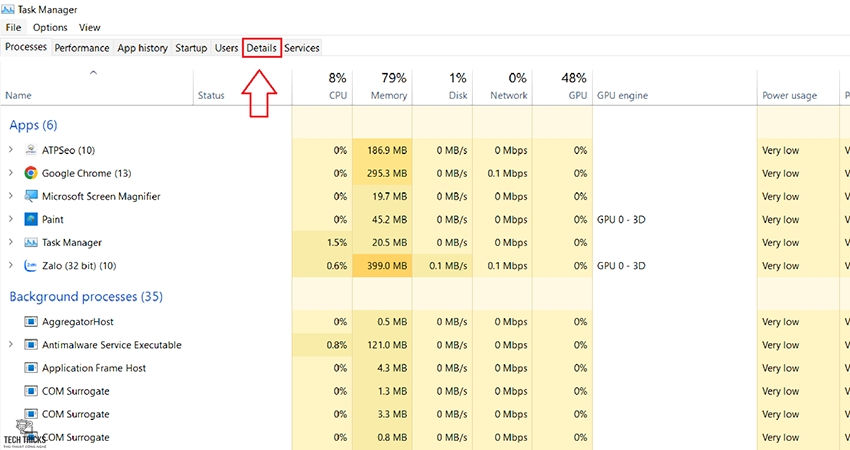850x450 pixels.
Task: Switch to the App history tab
Action: pos(143,48)
